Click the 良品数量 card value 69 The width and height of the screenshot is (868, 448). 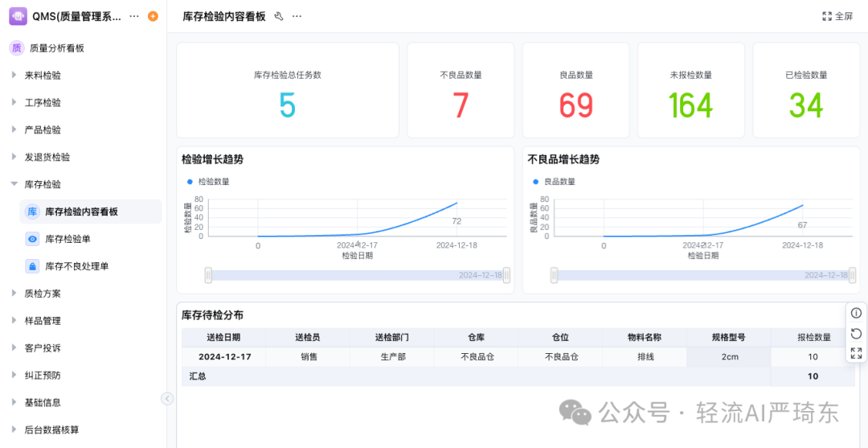click(575, 105)
